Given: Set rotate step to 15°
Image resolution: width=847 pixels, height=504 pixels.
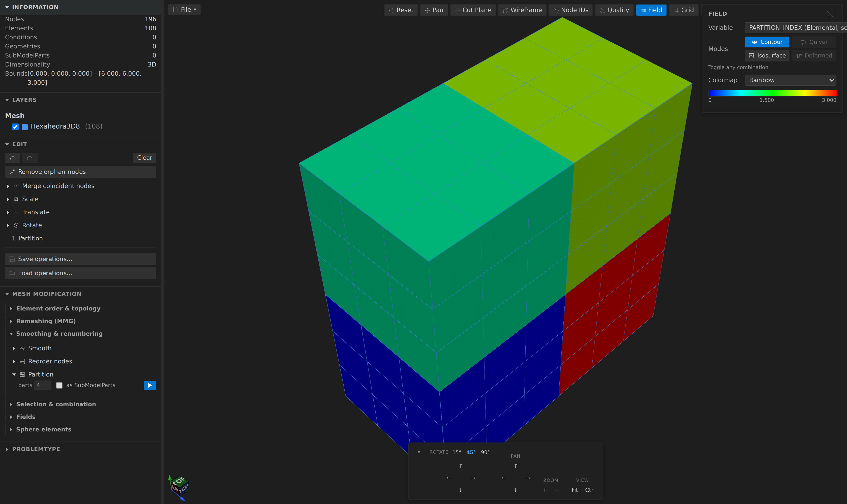Looking at the screenshot, I should tap(457, 452).
